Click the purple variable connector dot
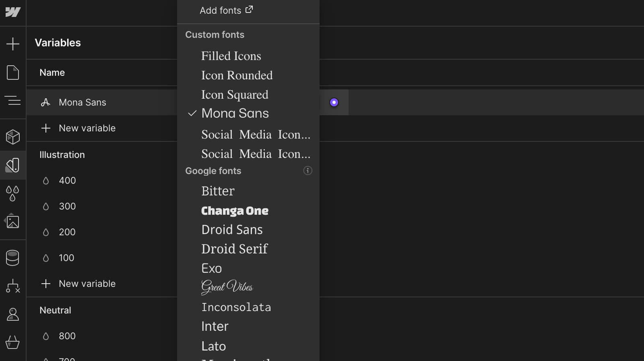 tap(334, 102)
